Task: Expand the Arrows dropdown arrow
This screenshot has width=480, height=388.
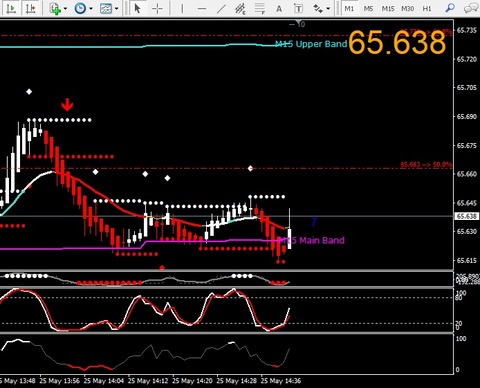Action: click(x=329, y=8)
